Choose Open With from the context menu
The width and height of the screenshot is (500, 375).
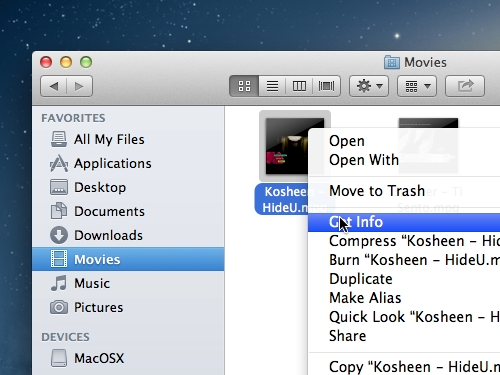tap(404, 160)
